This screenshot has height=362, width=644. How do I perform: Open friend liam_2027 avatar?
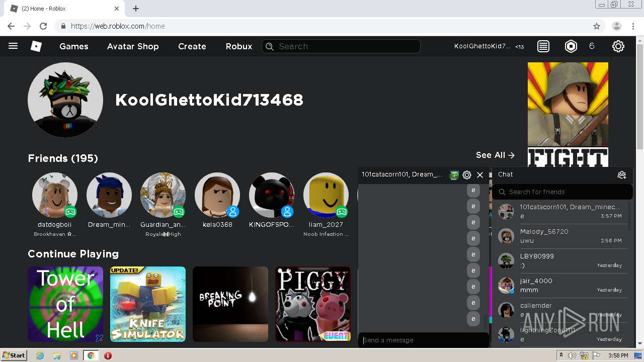click(326, 195)
